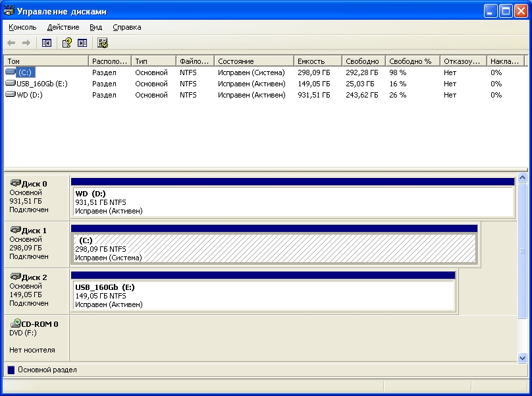Click the Диск 1 disk icon
Screen dimensions: 532x396
pos(15,230)
